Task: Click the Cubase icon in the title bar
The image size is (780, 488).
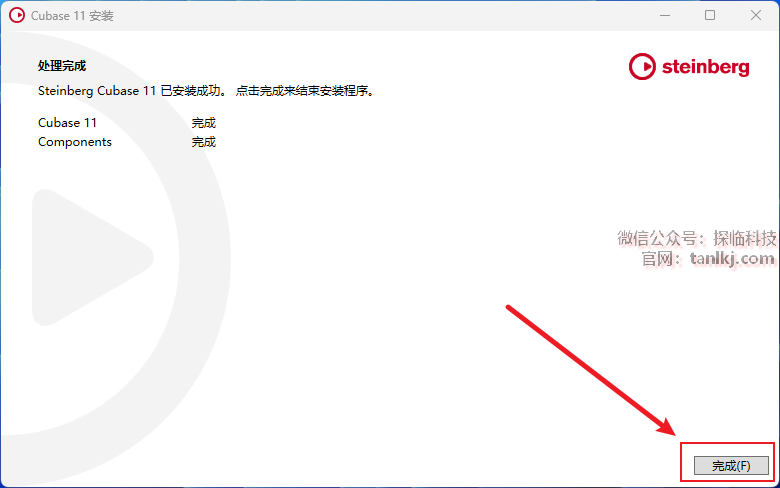Action: (x=17, y=15)
